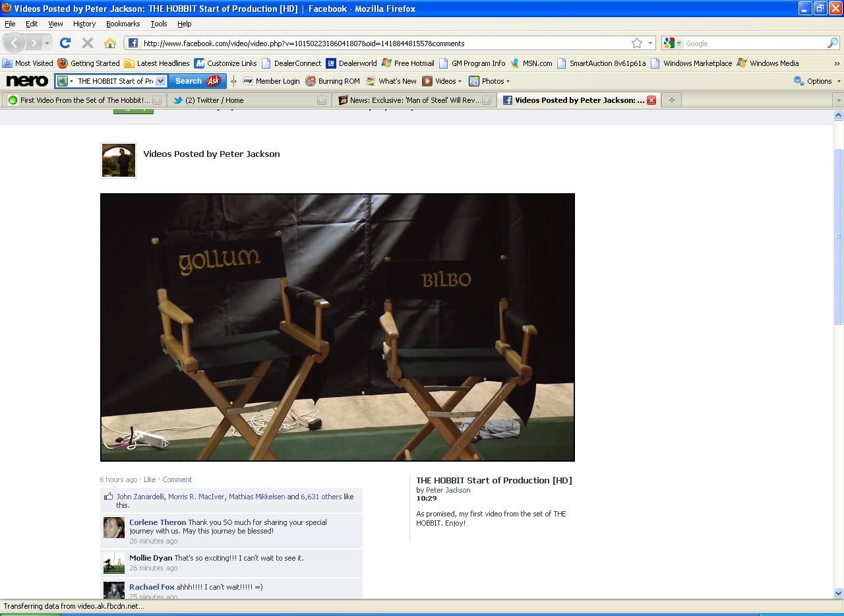Click the Reload page icon
844x616 pixels.
click(65, 43)
